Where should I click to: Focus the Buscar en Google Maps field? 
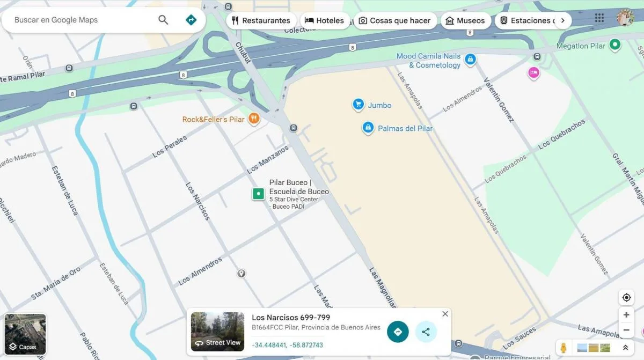coord(83,20)
